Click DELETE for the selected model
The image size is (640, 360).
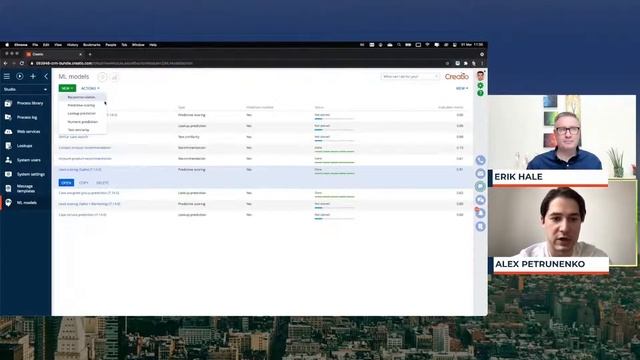click(x=102, y=183)
